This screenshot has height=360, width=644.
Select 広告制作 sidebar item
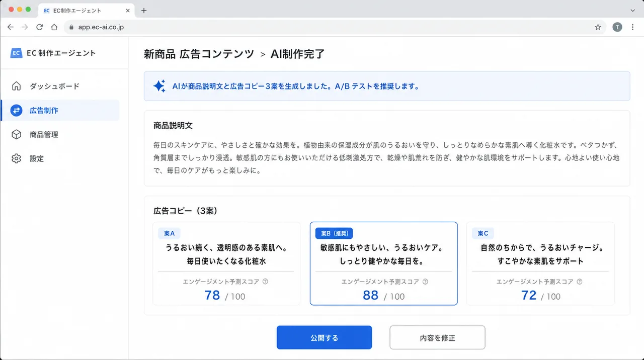click(60, 110)
